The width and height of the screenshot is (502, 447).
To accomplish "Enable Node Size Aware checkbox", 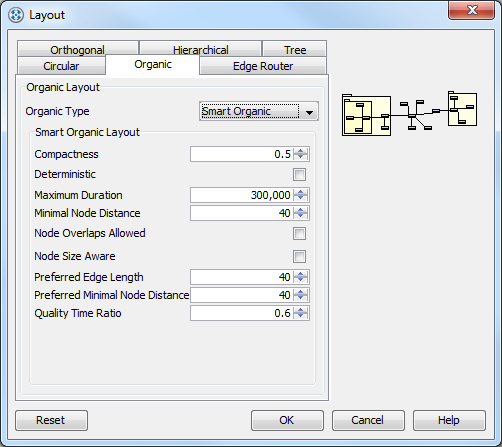I will coord(299,256).
